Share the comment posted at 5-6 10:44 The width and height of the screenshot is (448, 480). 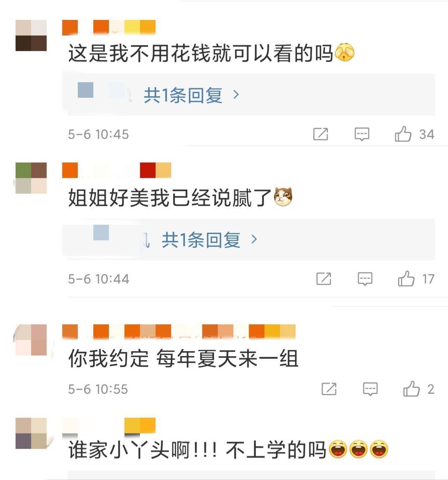click(324, 279)
